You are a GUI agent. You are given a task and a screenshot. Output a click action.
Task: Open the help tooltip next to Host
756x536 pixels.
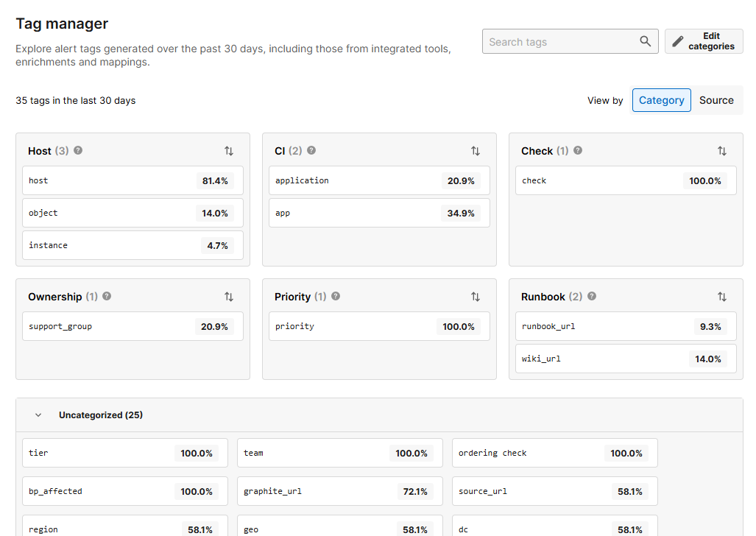pyautogui.click(x=77, y=150)
